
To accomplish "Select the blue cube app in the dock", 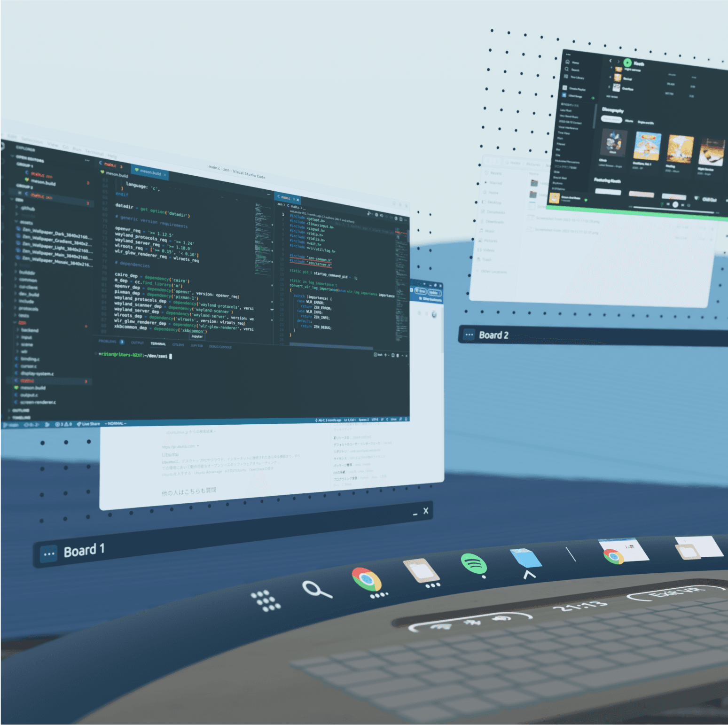I will (x=526, y=557).
